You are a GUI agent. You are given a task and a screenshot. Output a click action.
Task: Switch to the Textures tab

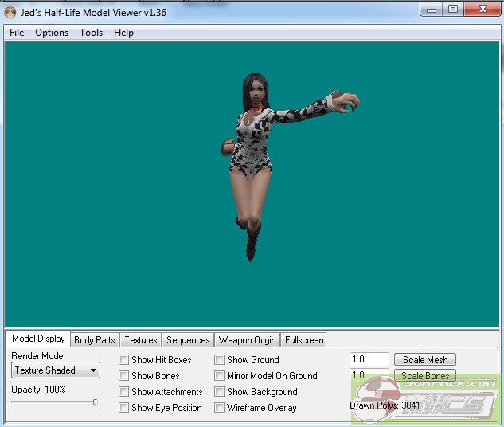click(x=141, y=340)
